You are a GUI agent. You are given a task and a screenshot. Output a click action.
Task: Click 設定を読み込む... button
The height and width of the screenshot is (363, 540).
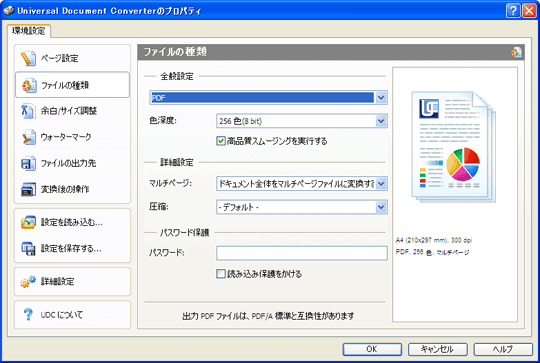point(72,222)
